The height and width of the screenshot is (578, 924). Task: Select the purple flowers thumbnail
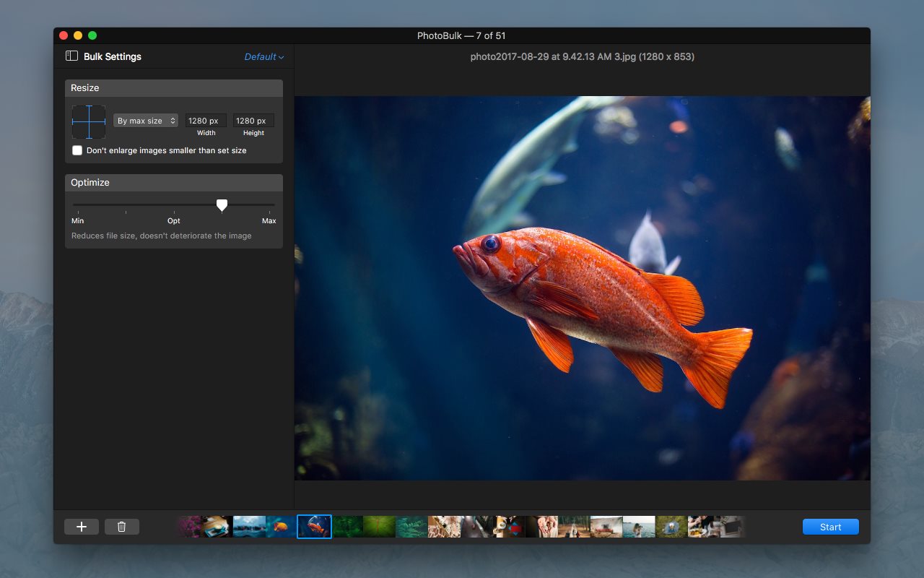(189, 527)
